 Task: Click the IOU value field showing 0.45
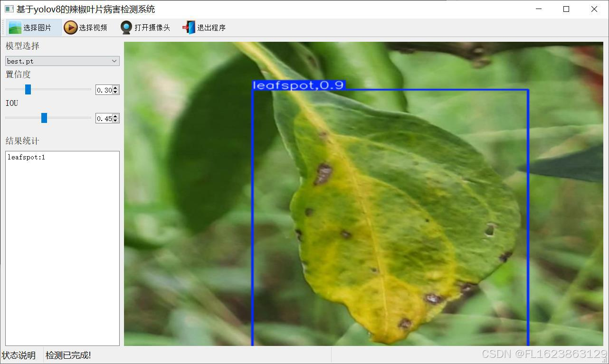pos(104,118)
